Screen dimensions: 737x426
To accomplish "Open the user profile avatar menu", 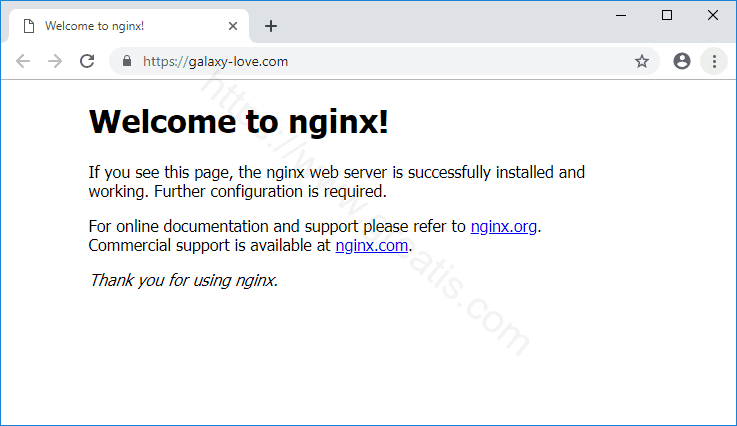I will 682,61.
